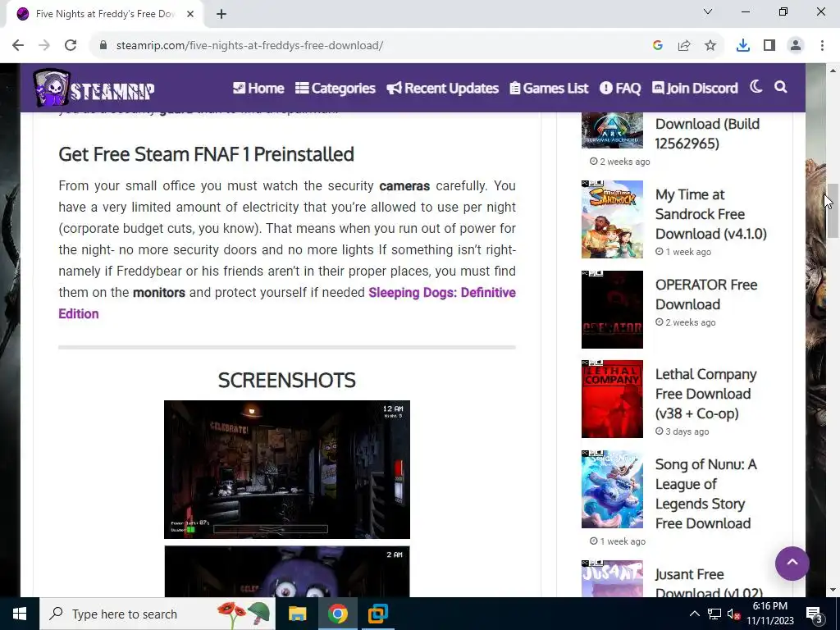Click the Lethal Company thumbnail
Viewport: 840px width, 630px height.
point(612,399)
